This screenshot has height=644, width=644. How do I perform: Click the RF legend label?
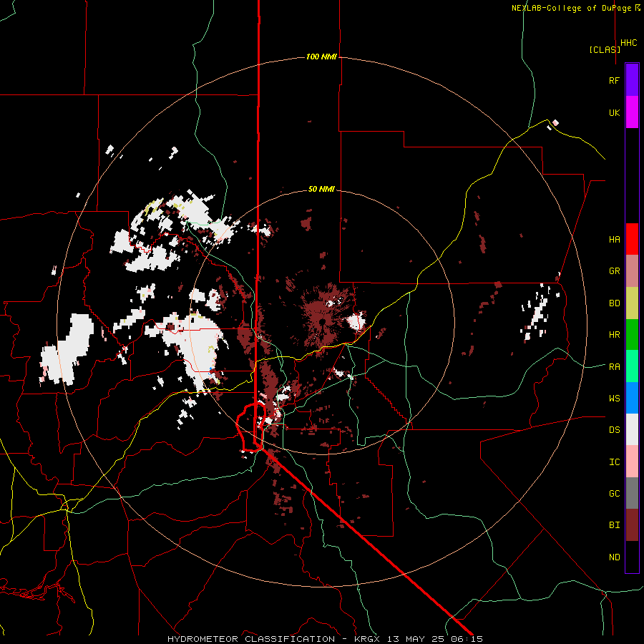coord(614,80)
